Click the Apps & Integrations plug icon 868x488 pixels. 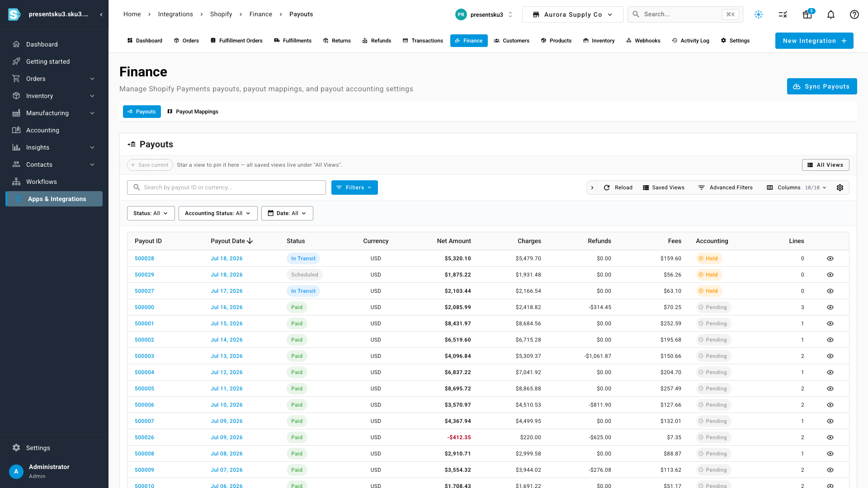pyautogui.click(x=18, y=199)
